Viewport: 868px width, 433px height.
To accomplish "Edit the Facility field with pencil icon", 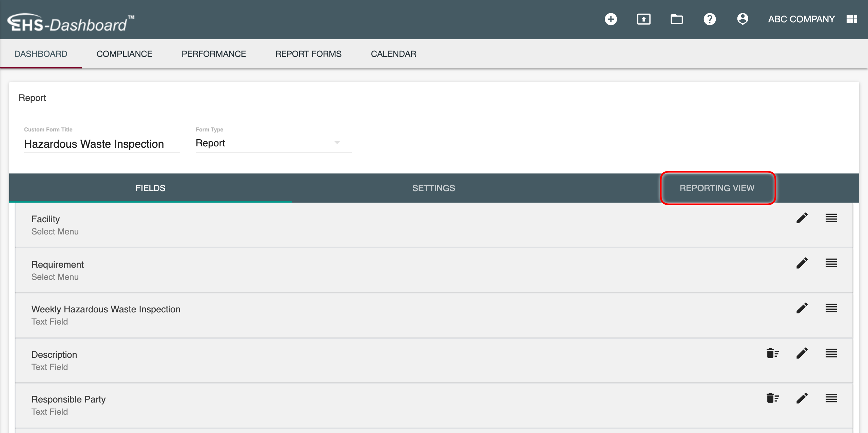I will coord(802,218).
